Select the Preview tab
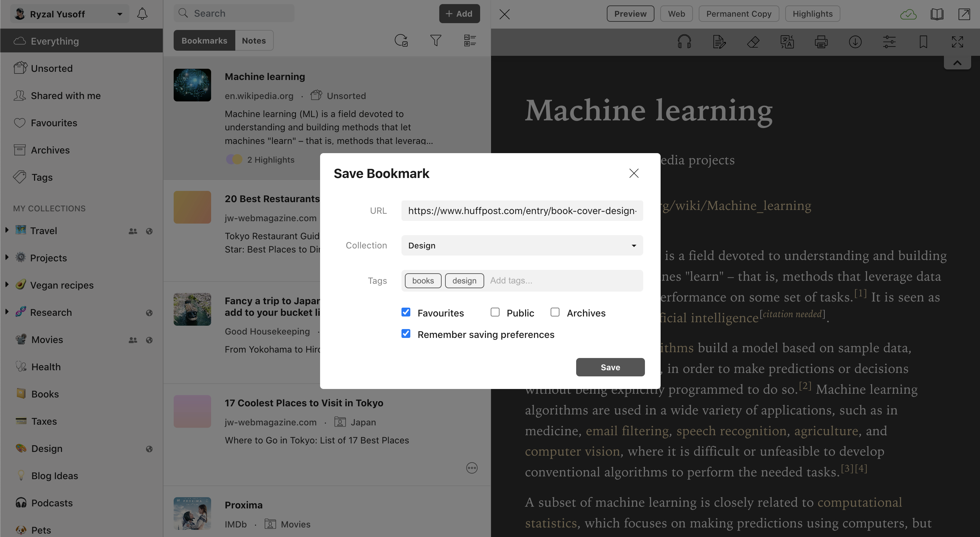The height and width of the screenshot is (537, 980). coord(630,14)
